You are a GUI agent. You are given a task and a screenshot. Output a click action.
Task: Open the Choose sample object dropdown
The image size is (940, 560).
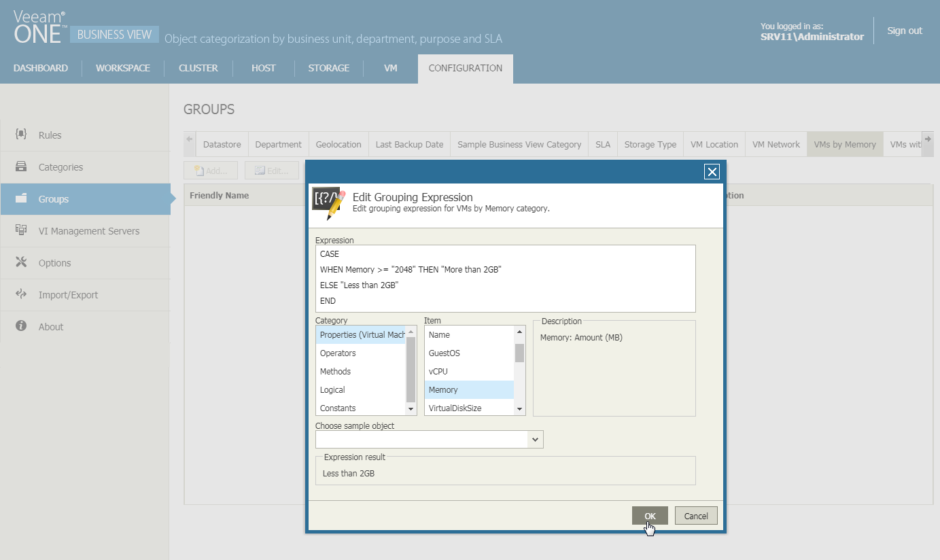coord(536,440)
